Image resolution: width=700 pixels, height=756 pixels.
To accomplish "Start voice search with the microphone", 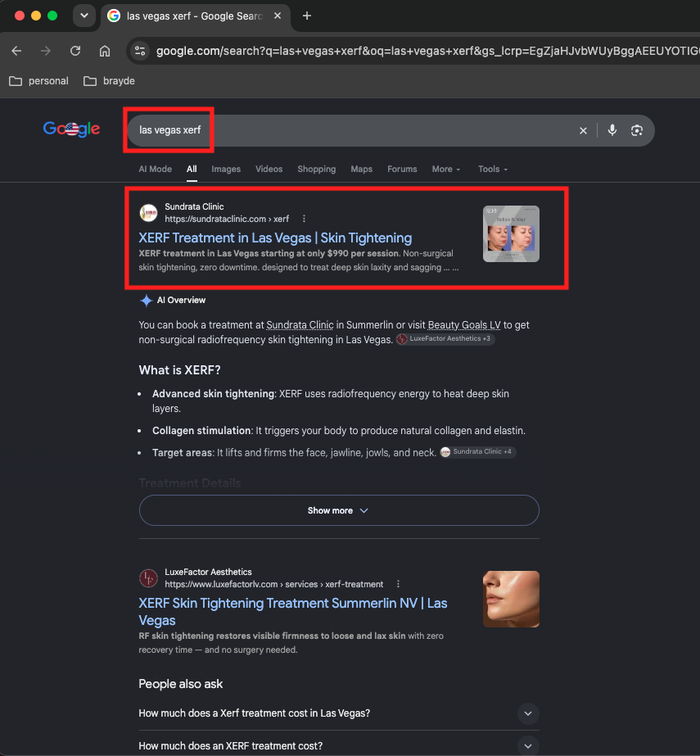I will pyautogui.click(x=612, y=130).
